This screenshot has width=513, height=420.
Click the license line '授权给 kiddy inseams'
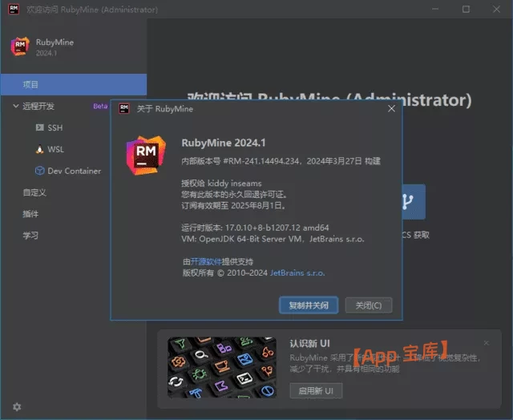[221, 184]
